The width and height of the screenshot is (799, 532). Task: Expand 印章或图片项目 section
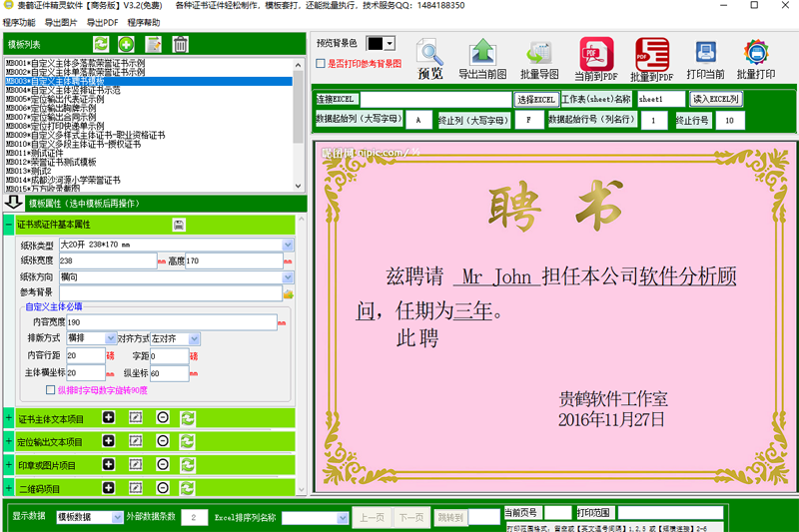tap(9, 465)
